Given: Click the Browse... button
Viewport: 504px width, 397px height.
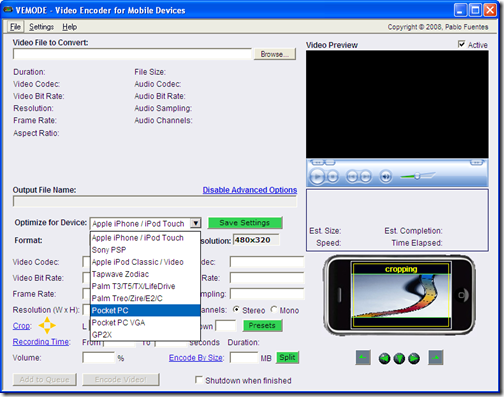Looking at the screenshot, I should (275, 54).
